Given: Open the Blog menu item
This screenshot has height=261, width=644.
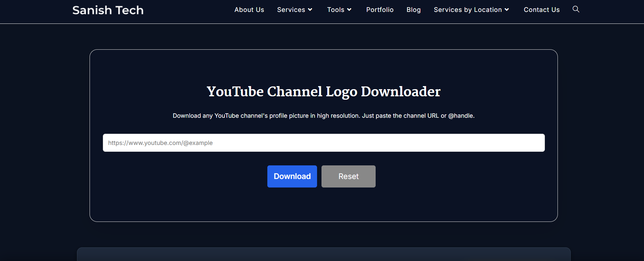Looking at the screenshot, I should point(413,10).
